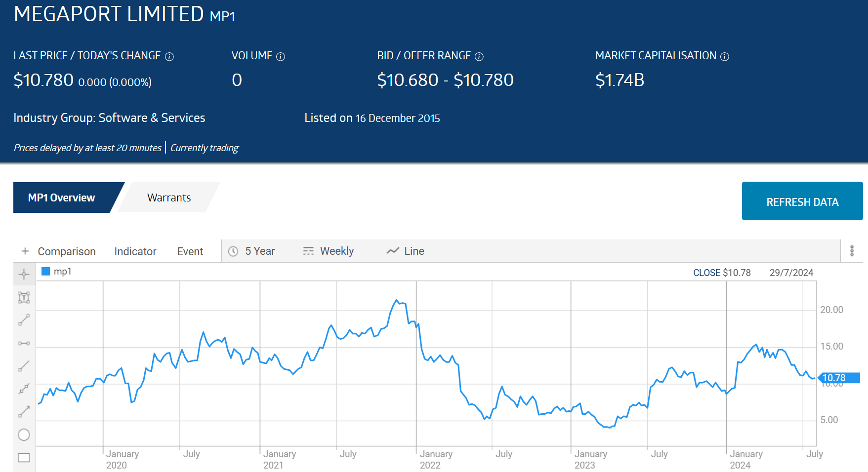Click the $10.680 - $10.780 bid/offer value
Viewport: 868px width, 472px height.
click(445, 80)
